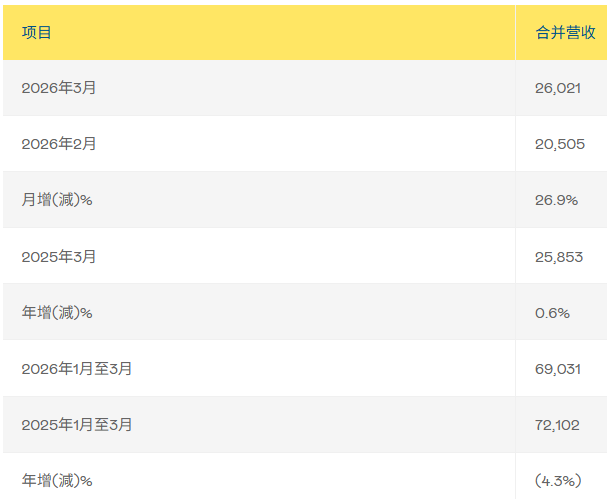Click the 项目 column header

tap(37, 33)
